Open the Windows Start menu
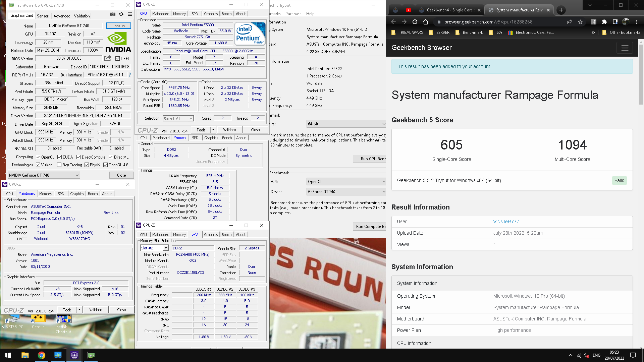This screenshot has height=362, width=644. pos(8,355)
